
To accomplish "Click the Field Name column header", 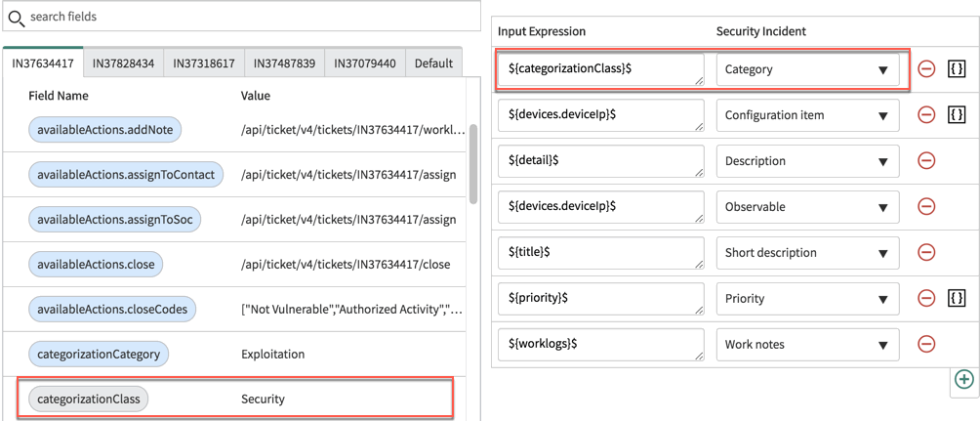I will click(x=59, y=96).
